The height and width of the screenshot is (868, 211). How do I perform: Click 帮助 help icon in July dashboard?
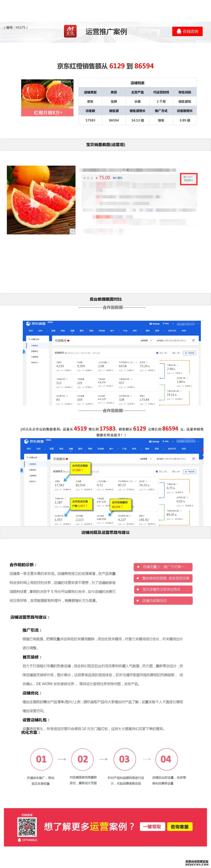163,441
